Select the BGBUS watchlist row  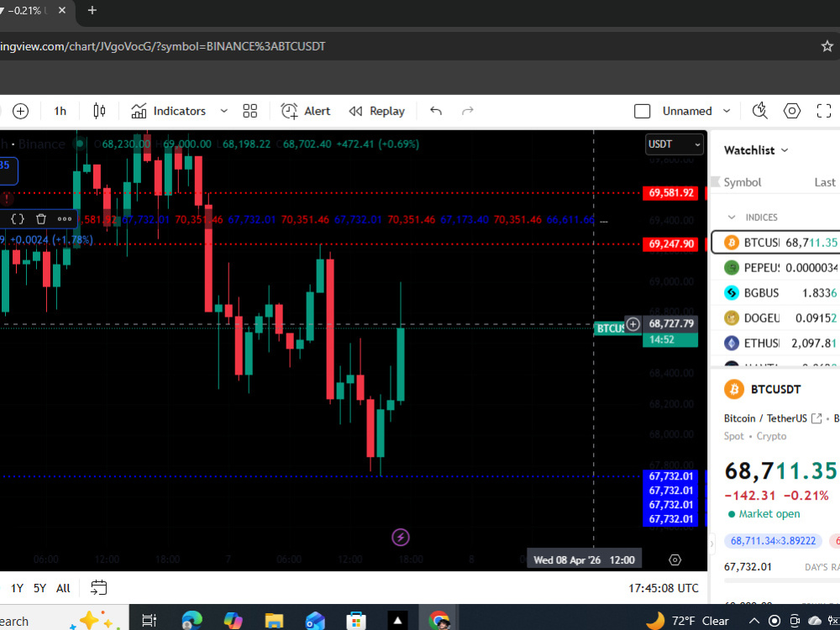[775, 292]
